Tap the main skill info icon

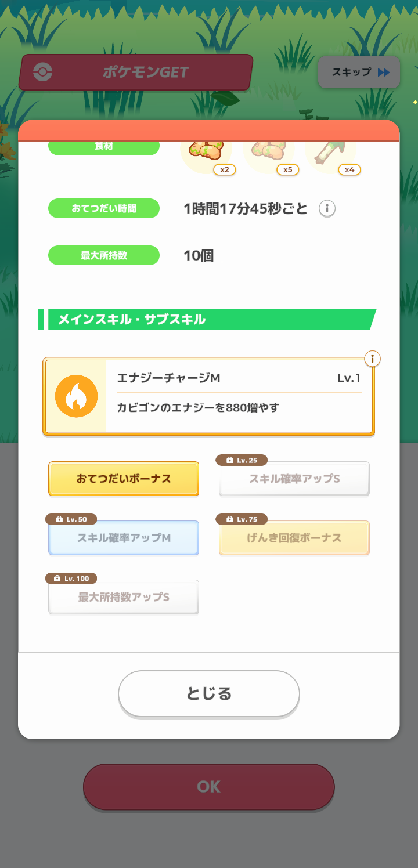tap(372, 359)
